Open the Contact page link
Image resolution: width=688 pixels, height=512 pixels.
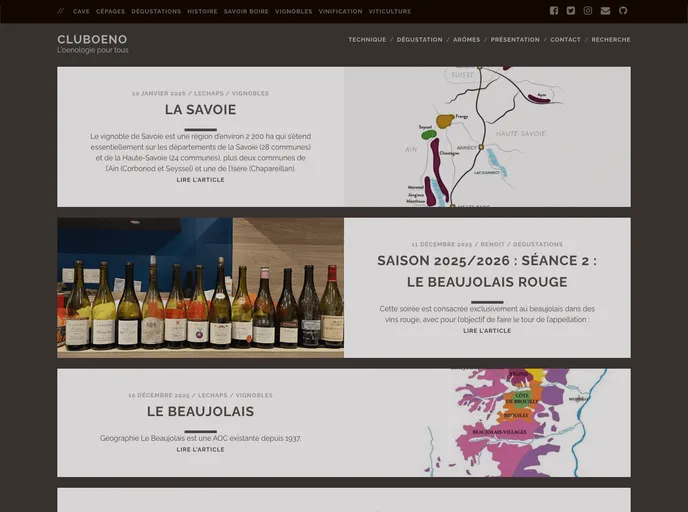565,40
